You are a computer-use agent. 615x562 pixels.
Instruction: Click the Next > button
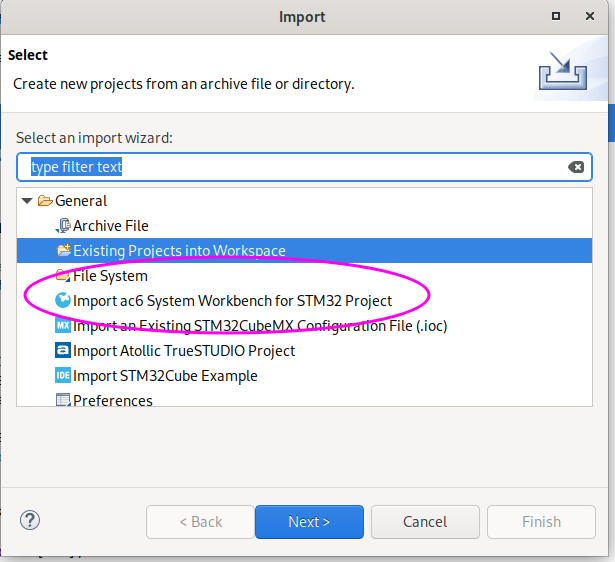[309, 522]
